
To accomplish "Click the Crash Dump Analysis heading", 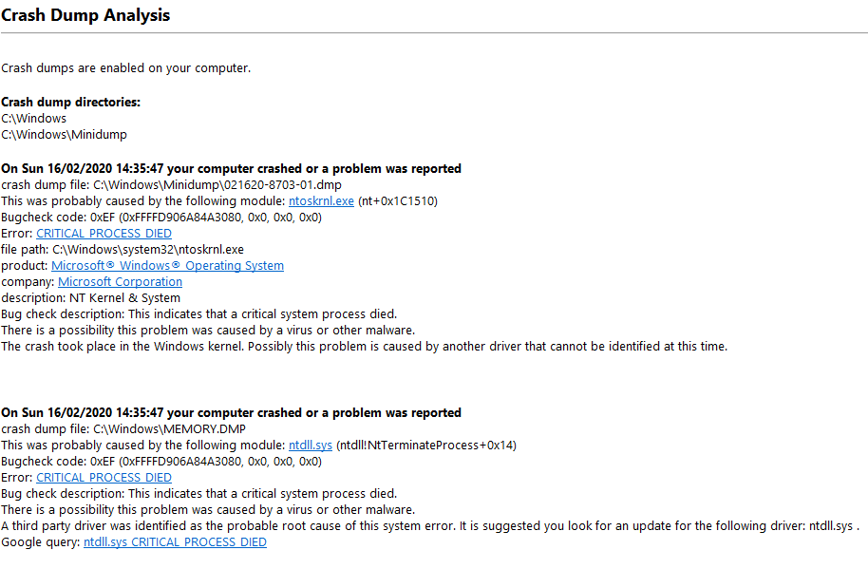I will (x=85, y=15).
